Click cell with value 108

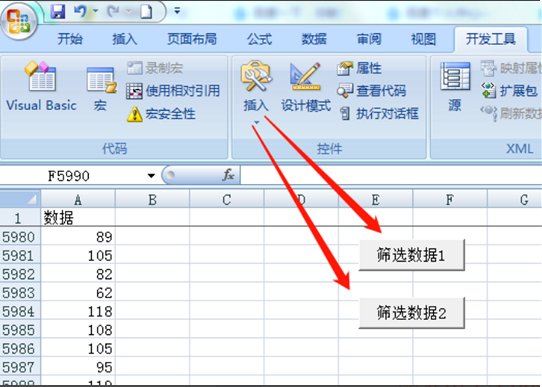click(x=78, y=330)
